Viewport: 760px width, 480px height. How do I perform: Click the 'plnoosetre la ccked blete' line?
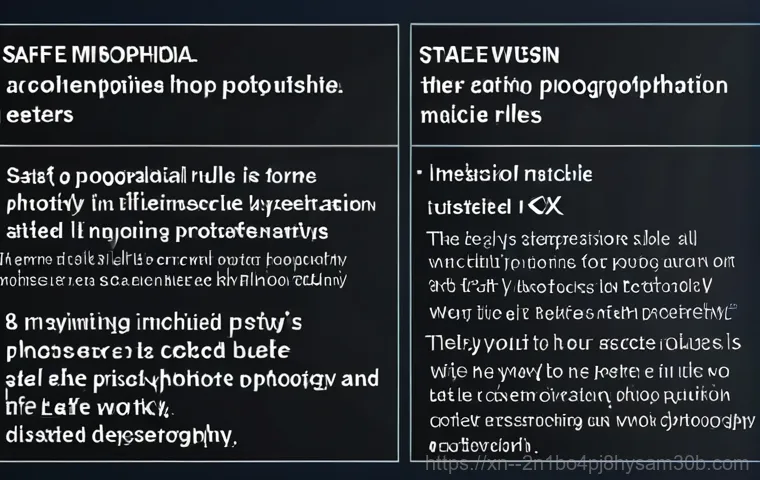148,351
